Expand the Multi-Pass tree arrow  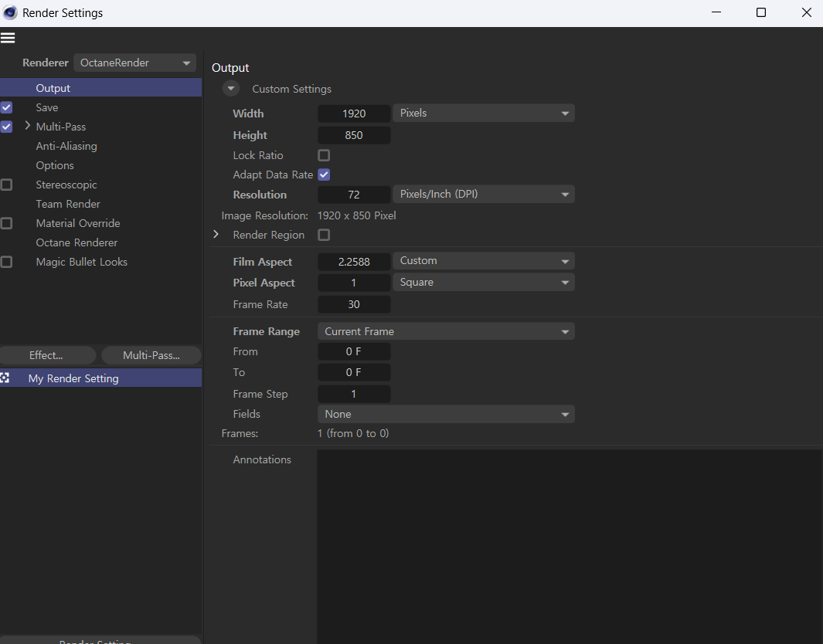point(28,126)
